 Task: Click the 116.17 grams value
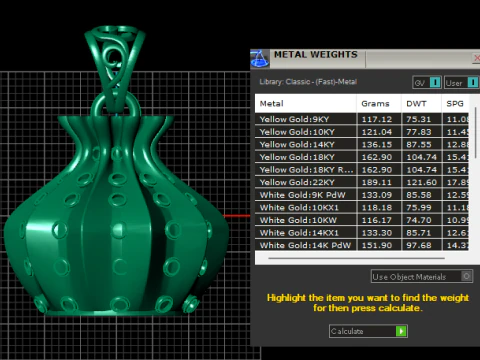click(377, 220)
